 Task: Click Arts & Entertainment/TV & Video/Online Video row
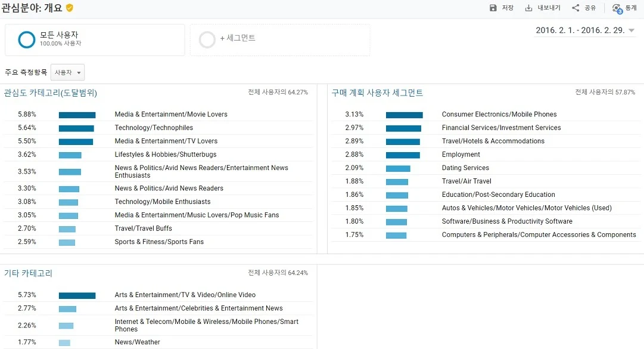158,295
